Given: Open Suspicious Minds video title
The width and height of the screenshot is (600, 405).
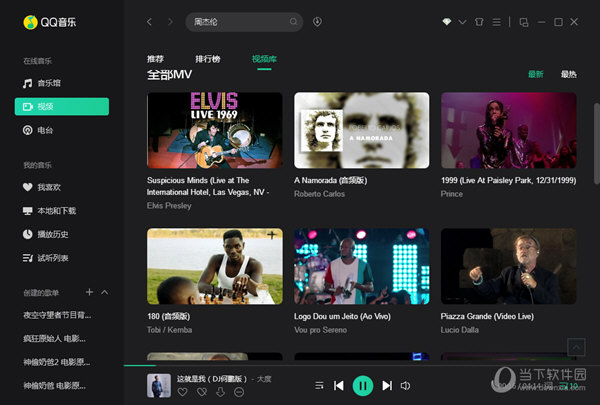Looking at the screenshot, I should click(208, 186).
